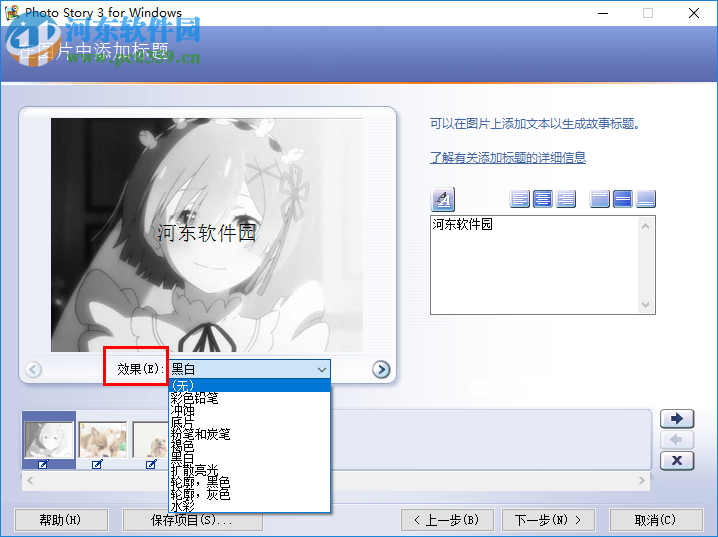Select second puppy thumbnail
This screenshot has width=718, height=537.
[103, 440]
